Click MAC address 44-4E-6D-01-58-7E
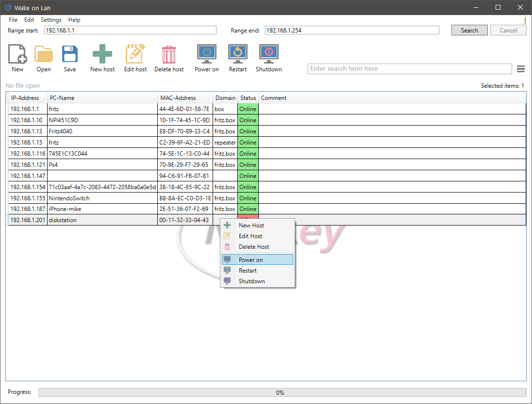Image resolution: width=532 pixels, height=404 pixels. pyautogui.click(x=184, y=109)
